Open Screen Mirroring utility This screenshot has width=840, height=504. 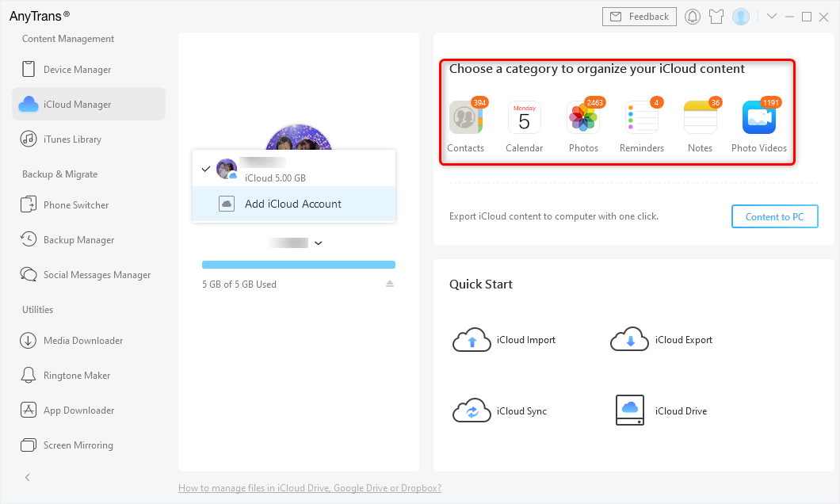[89, 445]
